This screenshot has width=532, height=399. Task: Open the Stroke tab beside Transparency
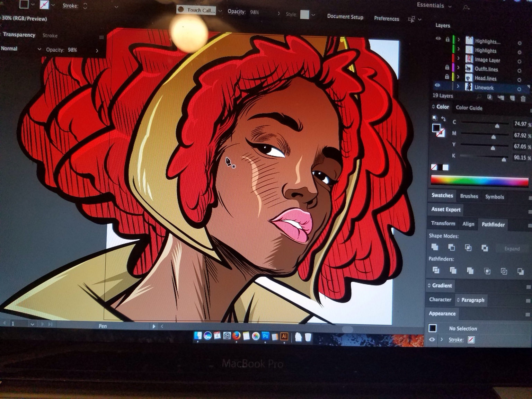pos(50,35)
